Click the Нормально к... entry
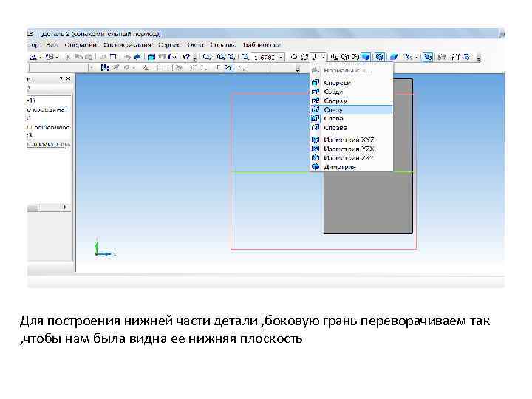 pos(351,71)
